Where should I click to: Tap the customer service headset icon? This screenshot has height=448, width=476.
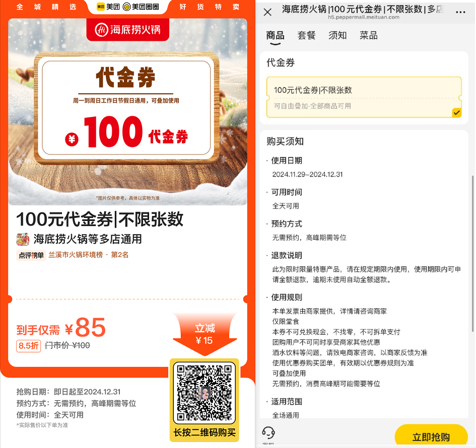point(268,432)
